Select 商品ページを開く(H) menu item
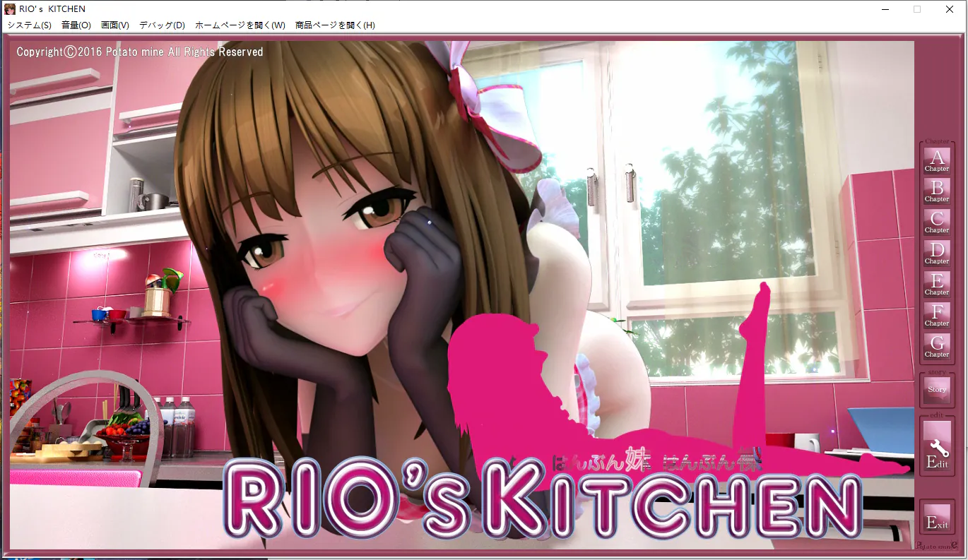The image size is (968, 560). [335, 25]
